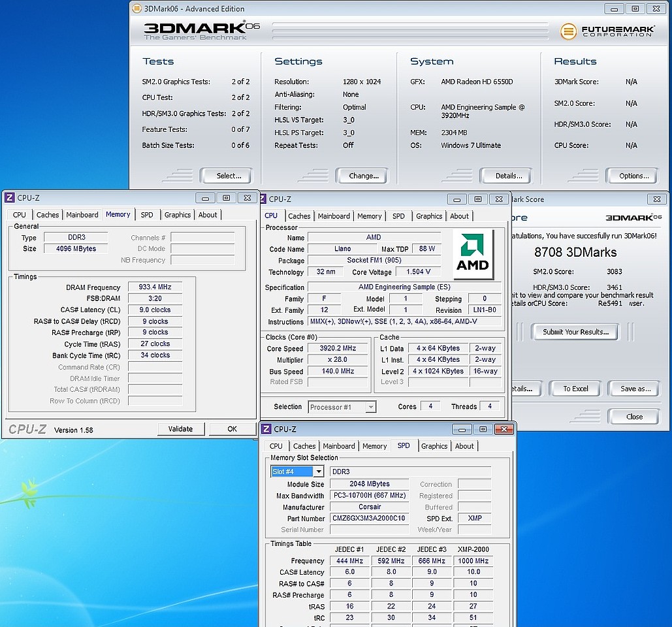Click the Module Size value 2048 MBytes
The width and height of the screenshot is (672, 627).
coord(370,484)
